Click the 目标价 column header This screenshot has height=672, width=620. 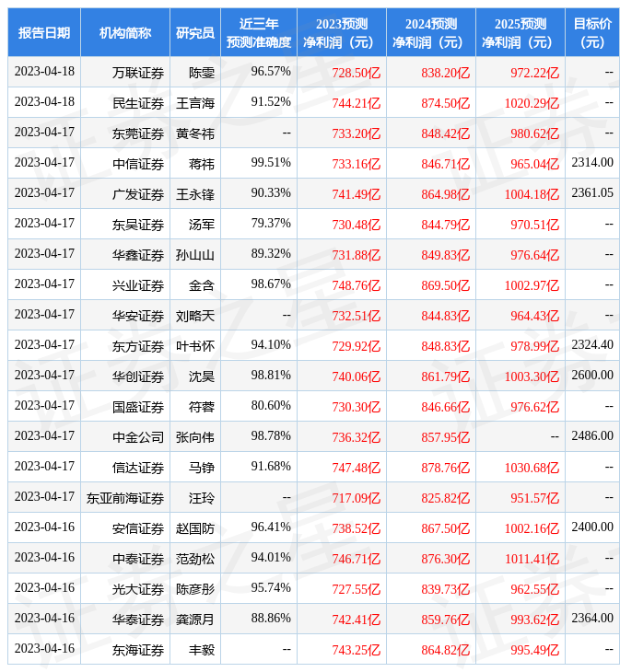(x=592, y=32)
